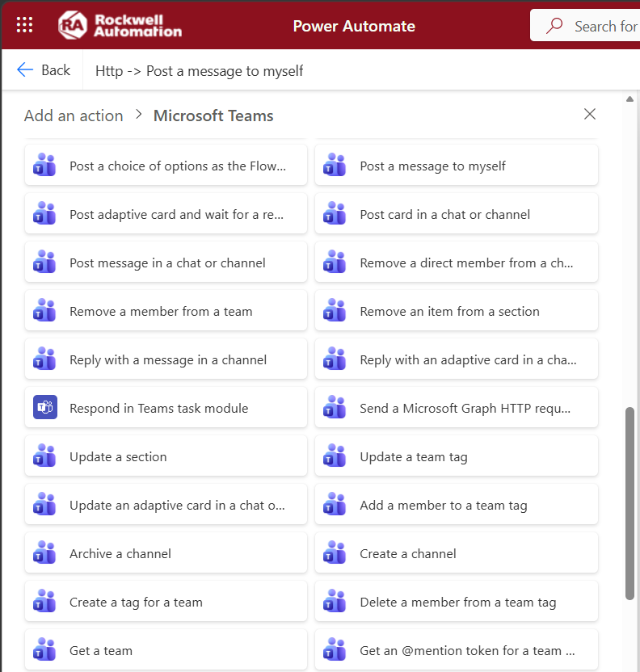Select Remove a member from a team
Viewport: 640px width, 672px height.
[x=166, y=311]
